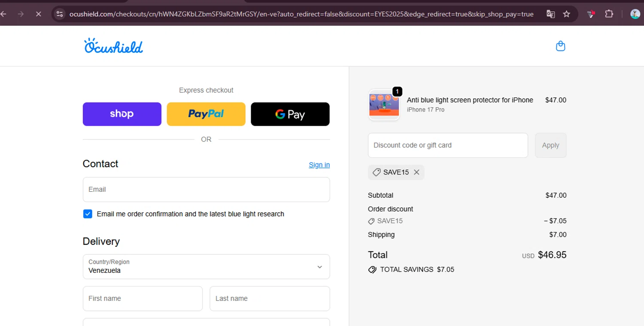This screenshot has height=326, width=644.
Task: Click the Sign in link
Action: coord(319,165)
